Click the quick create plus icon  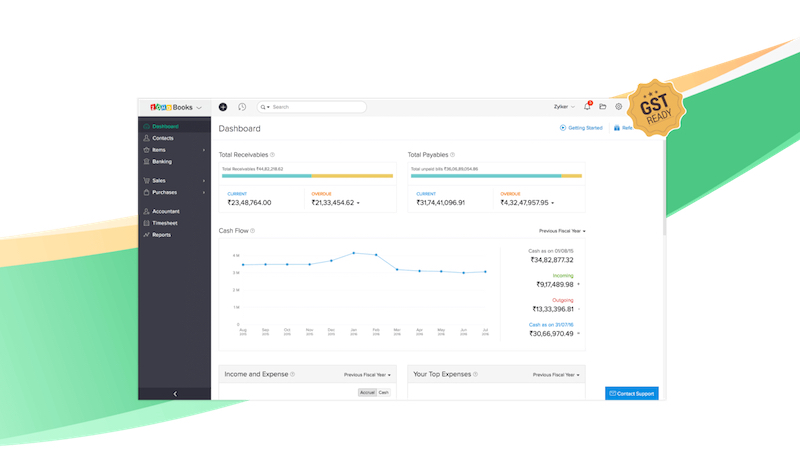pyautogui.click(x=223, y=107)
